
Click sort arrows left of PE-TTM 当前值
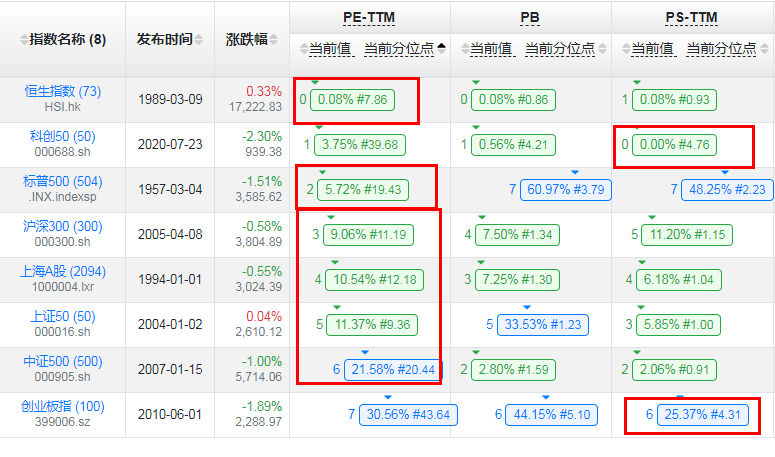(304, 48)
